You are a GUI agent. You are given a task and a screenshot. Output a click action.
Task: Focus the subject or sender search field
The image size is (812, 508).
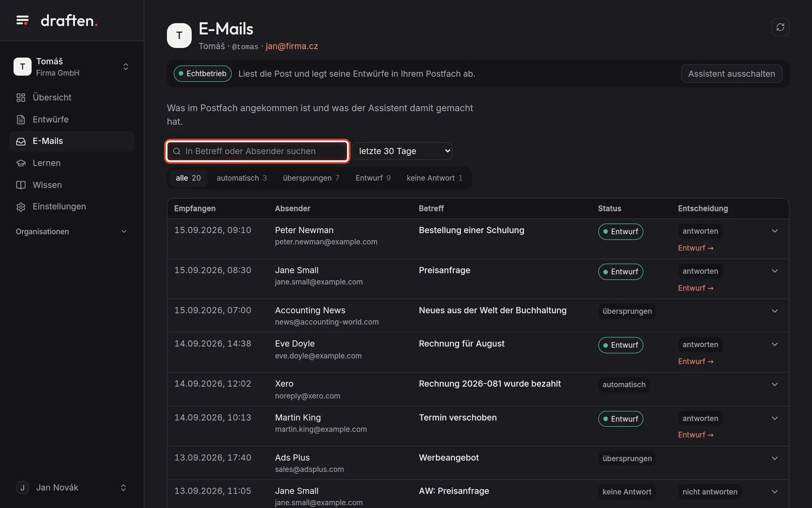257,151
